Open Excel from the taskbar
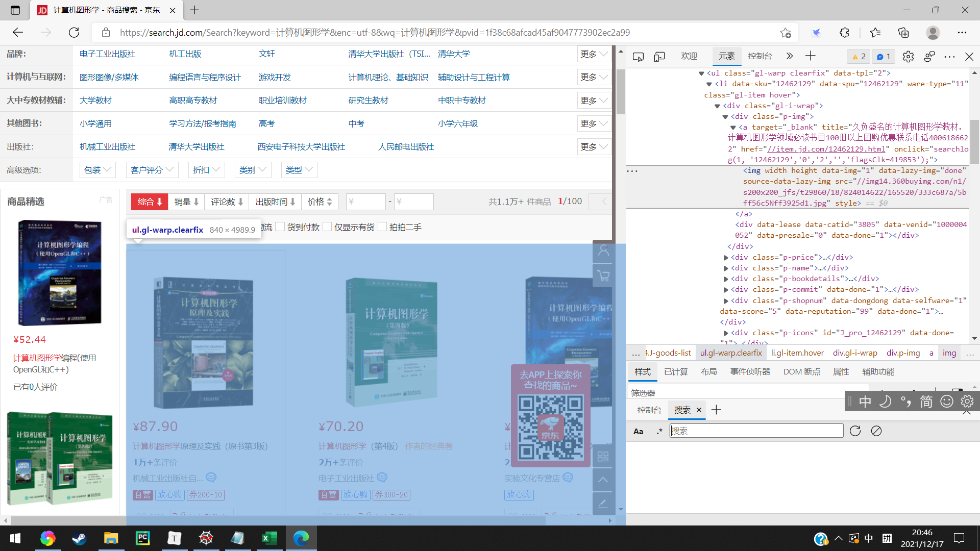 [269, 538]
